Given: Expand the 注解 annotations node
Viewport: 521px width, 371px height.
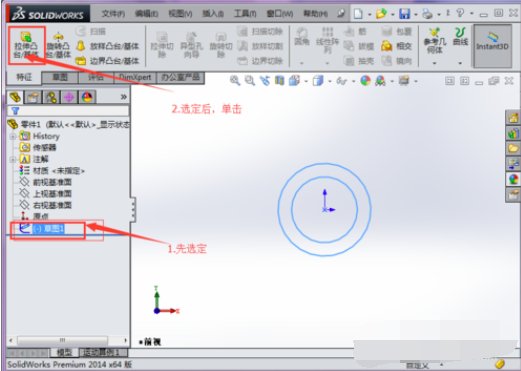Looking at the screenshot, I should pos(13,159).
